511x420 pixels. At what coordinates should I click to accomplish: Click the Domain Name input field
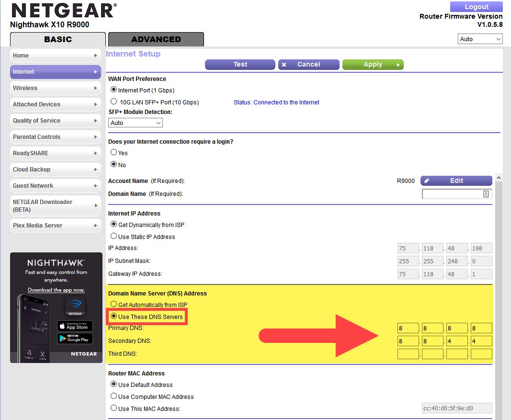(x=457, y=194)
